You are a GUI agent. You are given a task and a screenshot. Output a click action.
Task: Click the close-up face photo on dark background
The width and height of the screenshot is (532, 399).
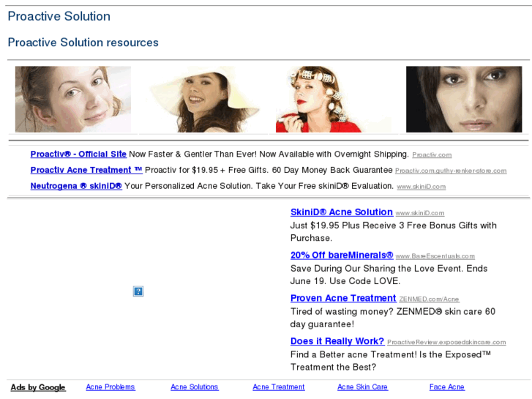click(x=464, y=99)
